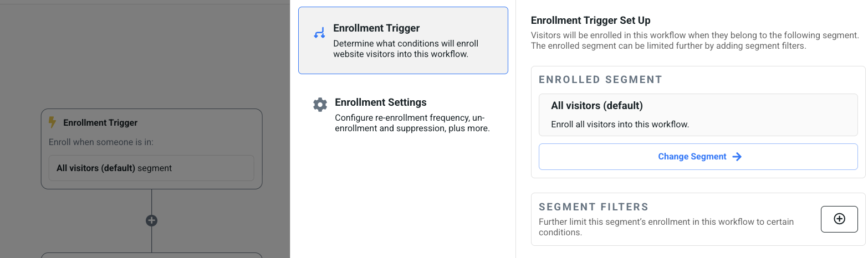Click the 'Determine what conditions will enroll' description
Image resolution: width=868 pixels, height=258 pixels.
(406, 49)
